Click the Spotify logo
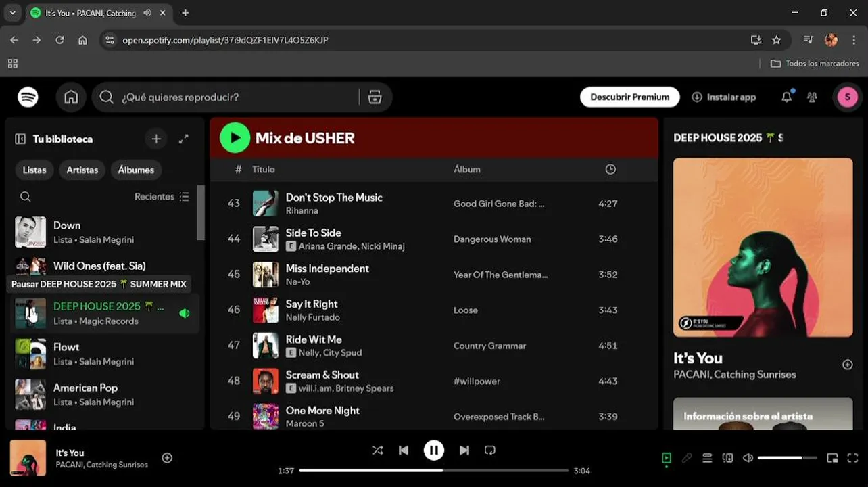 tap(28, 97)
